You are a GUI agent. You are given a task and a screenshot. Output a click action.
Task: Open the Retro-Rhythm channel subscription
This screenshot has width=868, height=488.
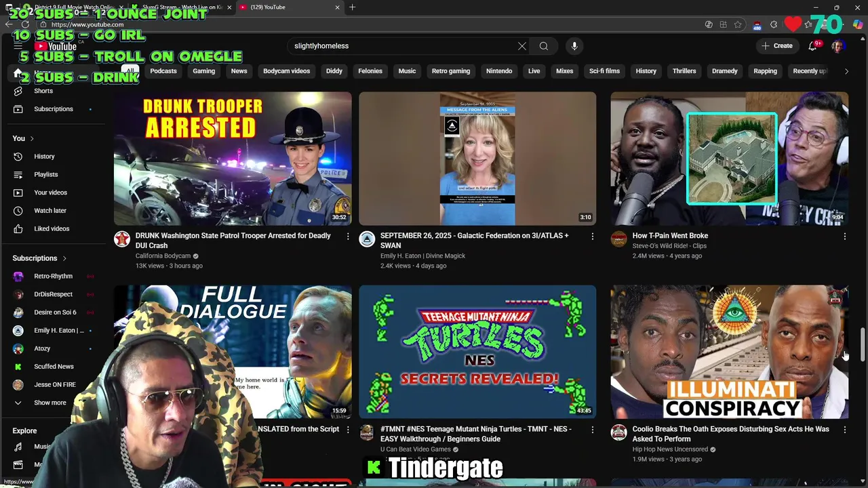53,277
